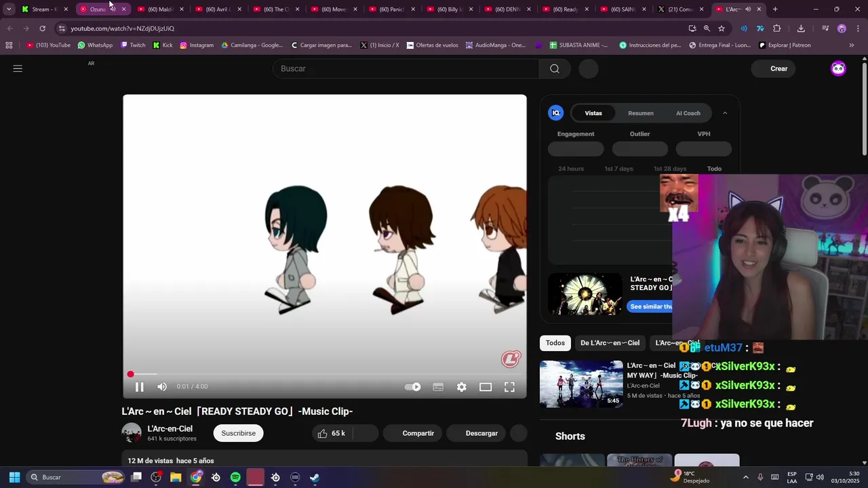This screenshot has height=488, width=868.
Task: Select the 24 hours time range
Action: (x=571, y=169)
